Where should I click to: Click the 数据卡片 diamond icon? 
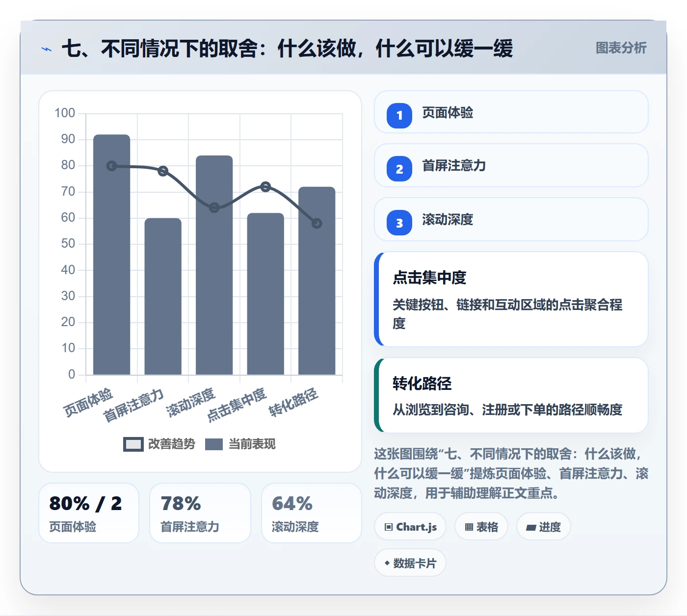click(x=387, y=563)
